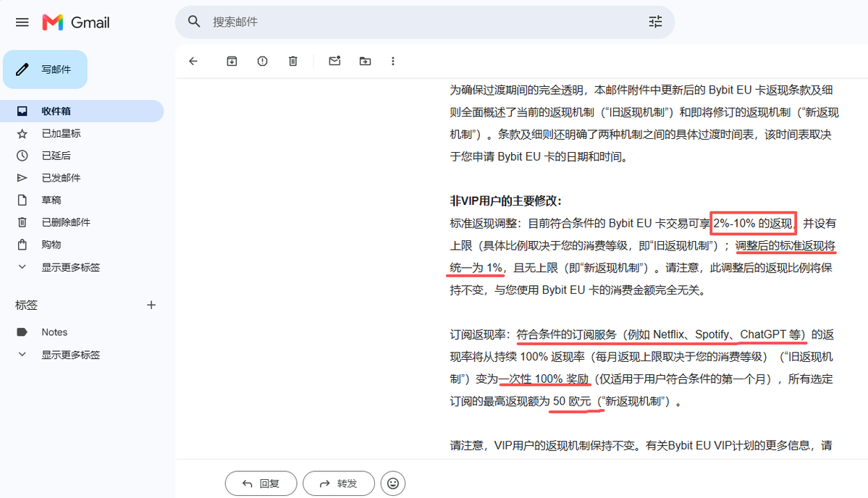Click the search magnifier icon
The height and width of the screenshot is (498, 868).
pyautogui.click(x=194, y=22)
